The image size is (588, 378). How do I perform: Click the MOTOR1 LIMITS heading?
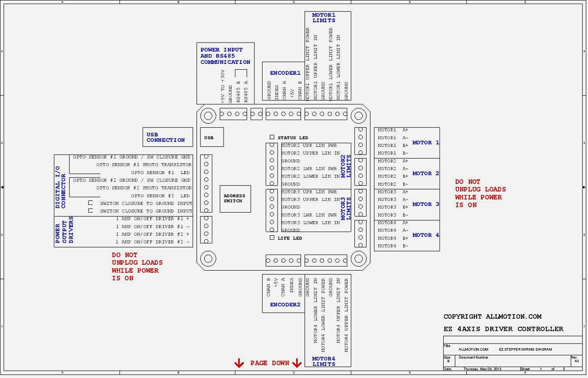coord(324,18)
